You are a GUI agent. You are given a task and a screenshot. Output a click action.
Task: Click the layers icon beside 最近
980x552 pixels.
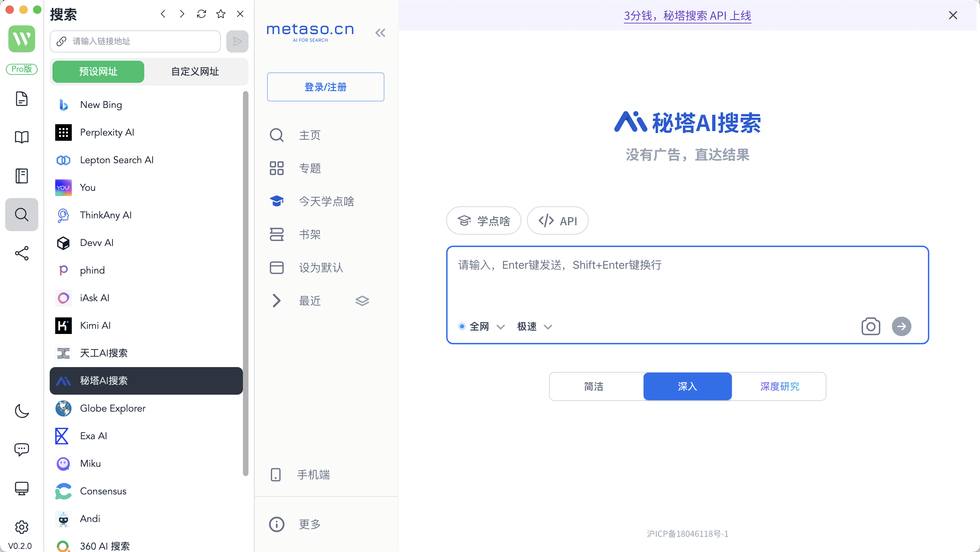tap(362, 300)
